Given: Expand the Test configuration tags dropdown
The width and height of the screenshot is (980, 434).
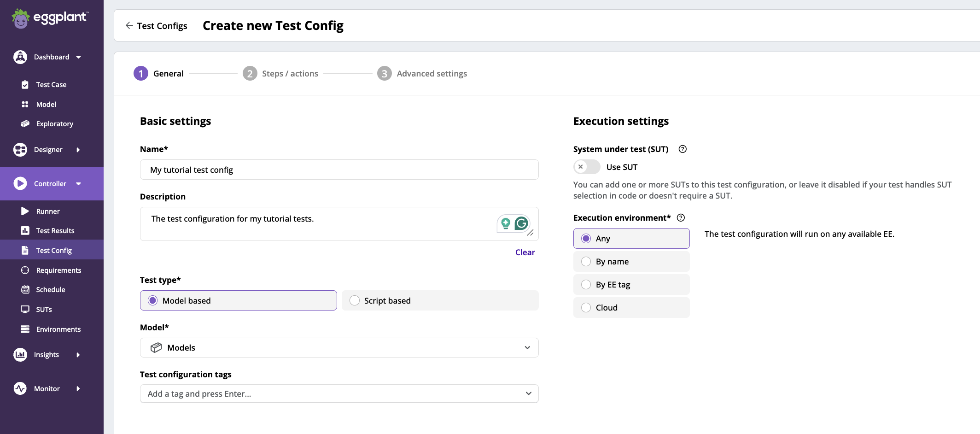Looking at the screenshot, I should tap(339, 393).
